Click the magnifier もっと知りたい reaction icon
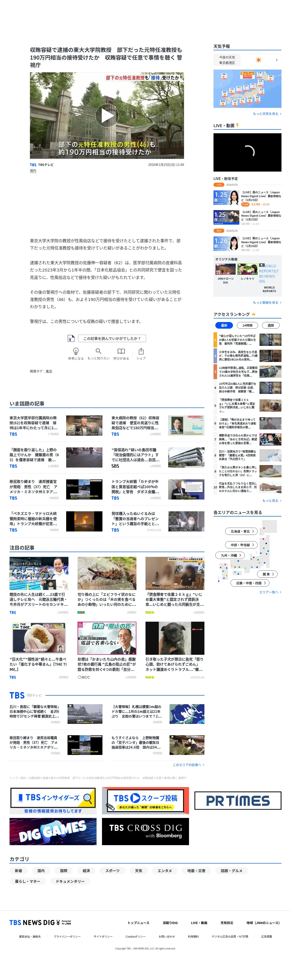 (x=99, y=351)
